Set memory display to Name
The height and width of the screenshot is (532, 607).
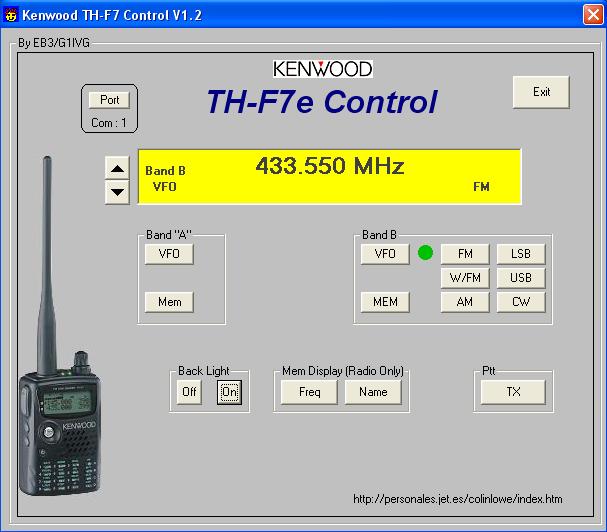coord(373,392)
